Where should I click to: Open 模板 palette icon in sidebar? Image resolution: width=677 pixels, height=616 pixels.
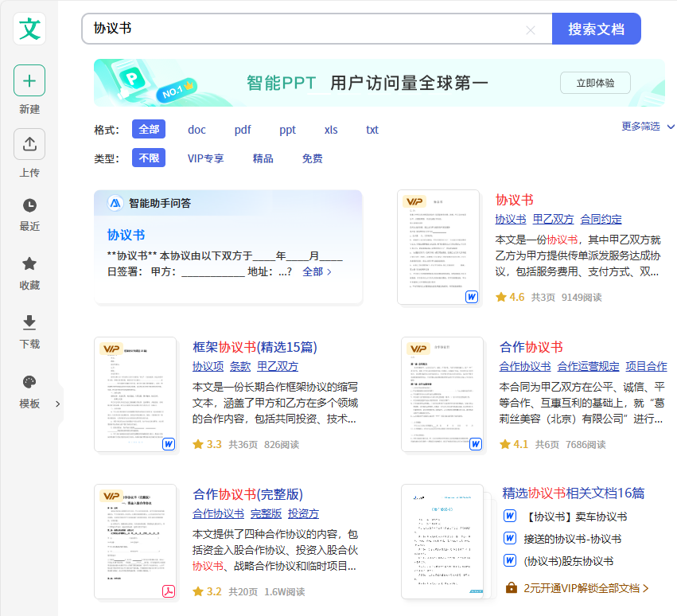coord(29,382)
